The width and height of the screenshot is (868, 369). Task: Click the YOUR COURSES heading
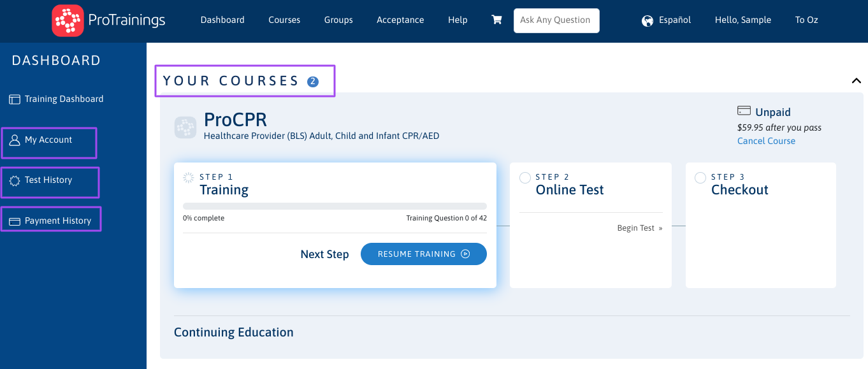231,81
